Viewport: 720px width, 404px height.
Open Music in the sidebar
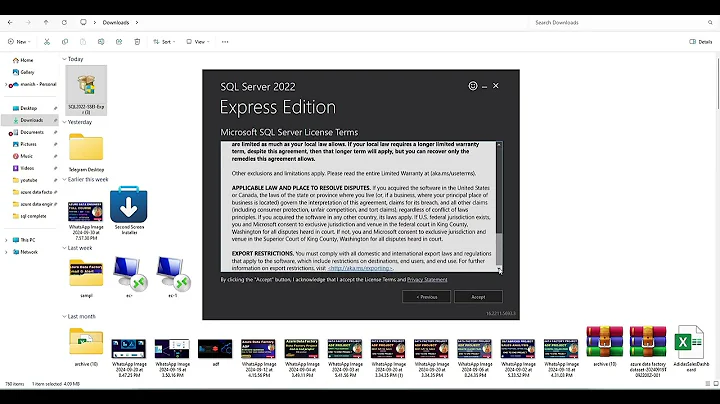click(27, 156)
